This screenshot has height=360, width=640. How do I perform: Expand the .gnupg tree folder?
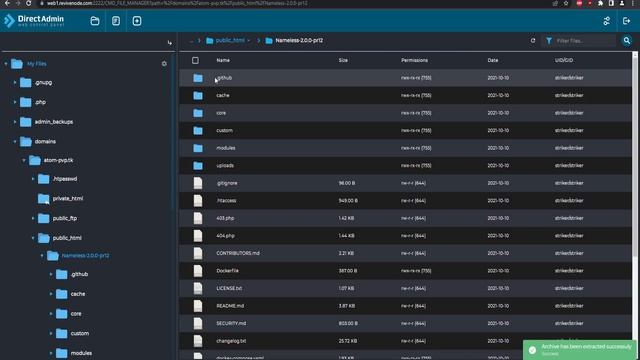(15, 82)
